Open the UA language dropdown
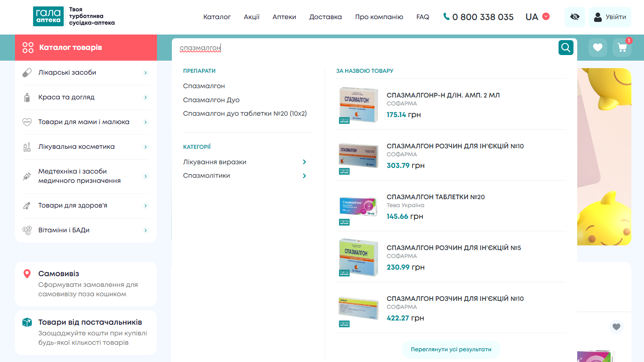 click(x=538, y=17)
